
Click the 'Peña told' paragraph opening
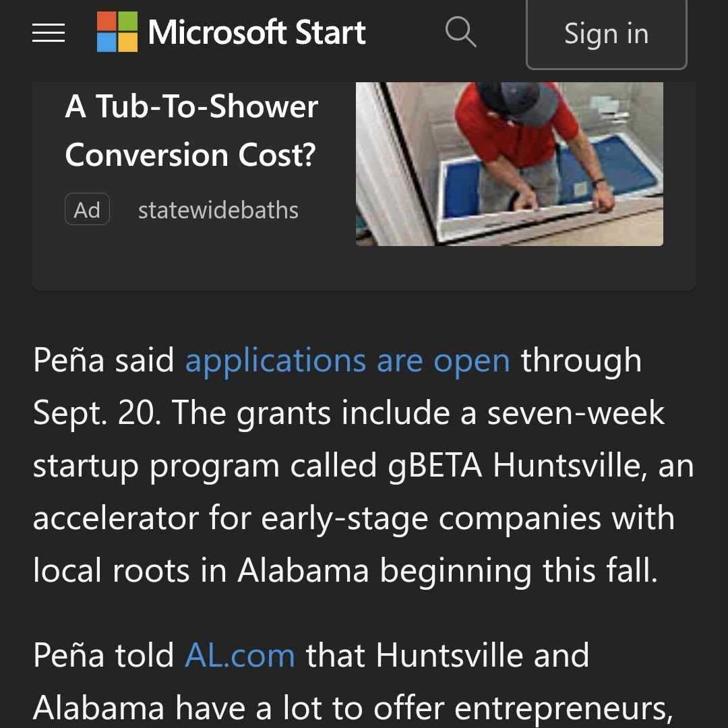(104, 655)
